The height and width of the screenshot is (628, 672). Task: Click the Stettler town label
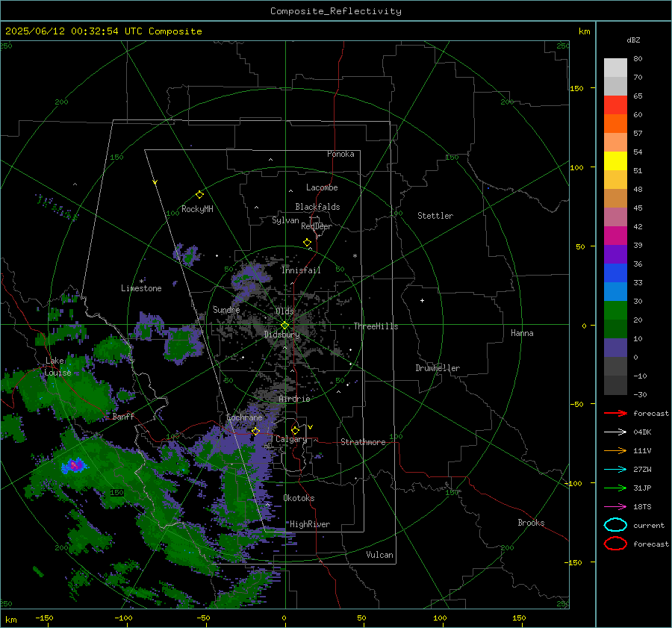point(435,216)
